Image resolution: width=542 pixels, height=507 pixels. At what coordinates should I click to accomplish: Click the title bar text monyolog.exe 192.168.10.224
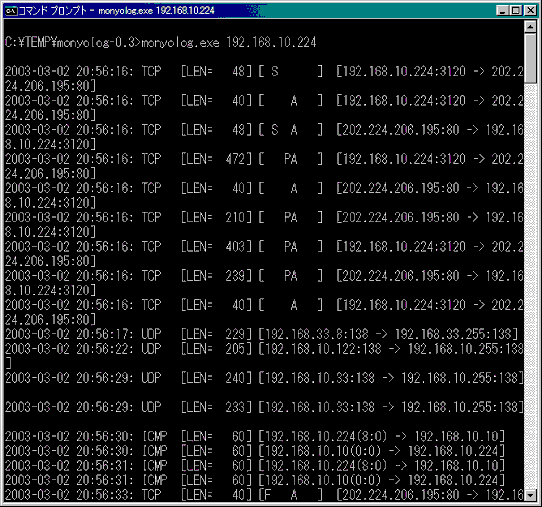click(156, 11)
